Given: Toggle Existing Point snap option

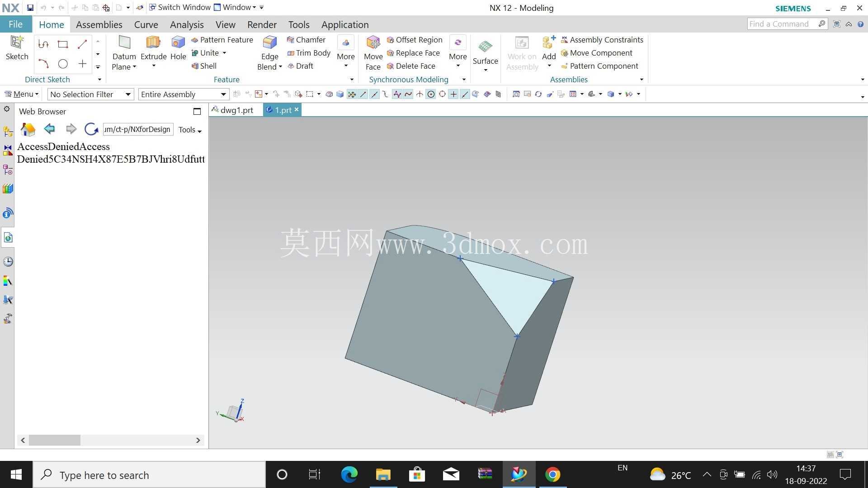Looking at the screenshot, I should (x=453, y=94).
